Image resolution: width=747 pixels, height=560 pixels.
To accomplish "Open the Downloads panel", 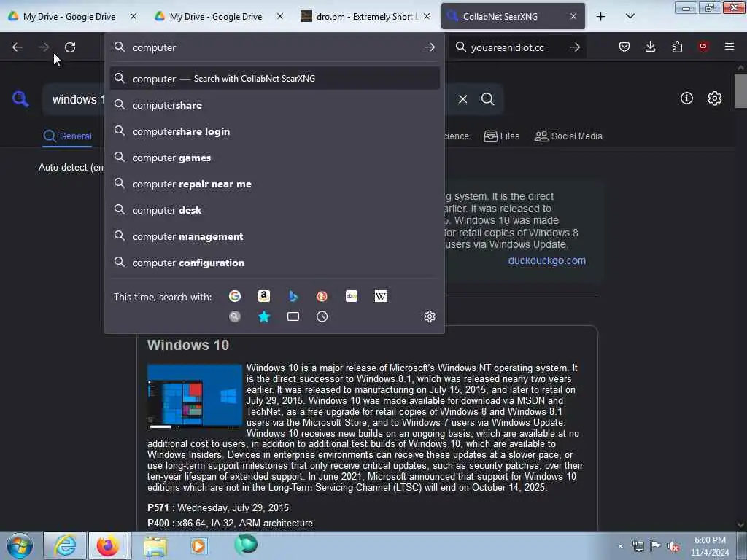I will (650, 47).
